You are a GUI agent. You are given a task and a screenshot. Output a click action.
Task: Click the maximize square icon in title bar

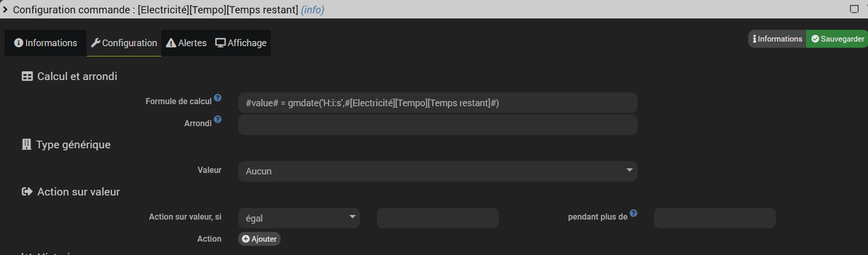[854, 9]
